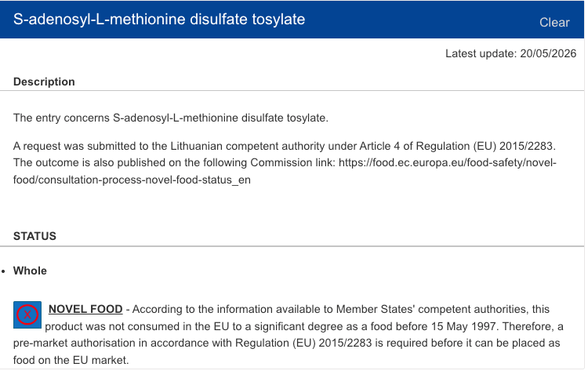Screen dimensions: 588x378
Task: Click the Lithuanian competent authority sentence
Action: click(x=285, y=146)
